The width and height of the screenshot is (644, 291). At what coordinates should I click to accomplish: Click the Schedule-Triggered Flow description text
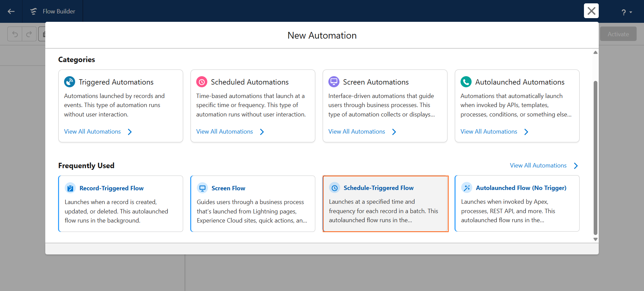point(383,211)
